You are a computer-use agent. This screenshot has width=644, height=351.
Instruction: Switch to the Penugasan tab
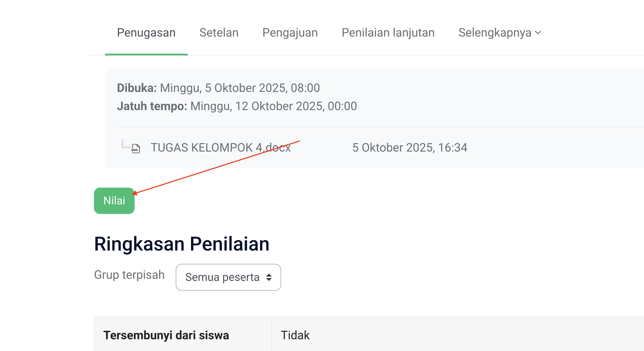point(146,33)
